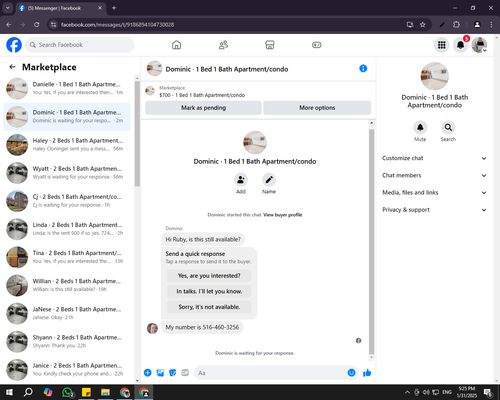Expand Chat members section
Screen dimensions: 500x400
pos(434,175)
